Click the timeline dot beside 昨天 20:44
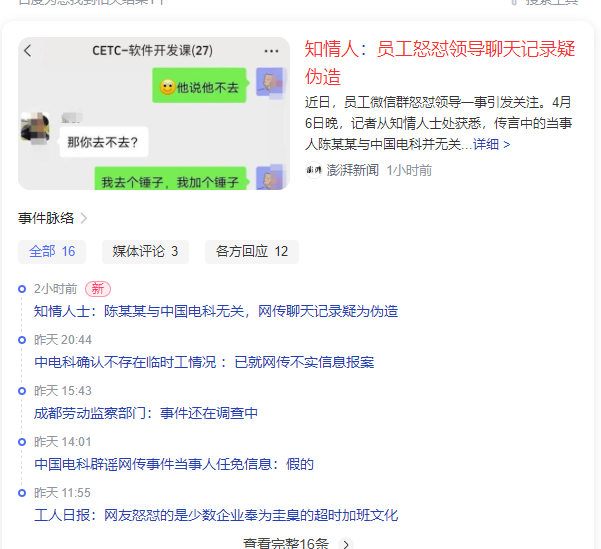 coord(22,340)
